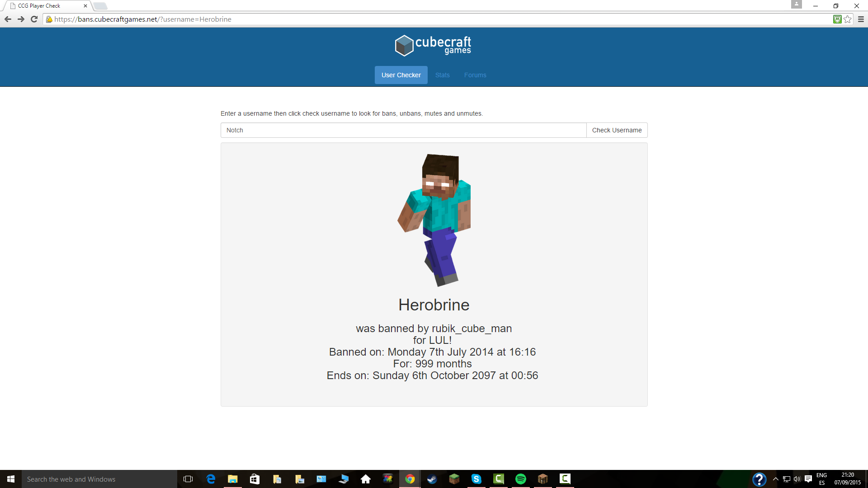Open the Control Panel taskbar icon
The width and height of the screenshot is (868, 488).
[321, 479]
